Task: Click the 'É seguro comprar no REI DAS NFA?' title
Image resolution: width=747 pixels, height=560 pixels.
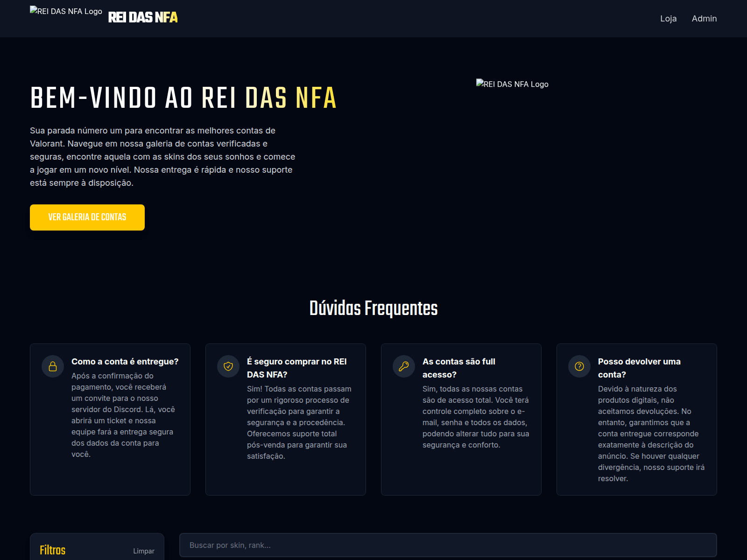Action: pos(297,368)
